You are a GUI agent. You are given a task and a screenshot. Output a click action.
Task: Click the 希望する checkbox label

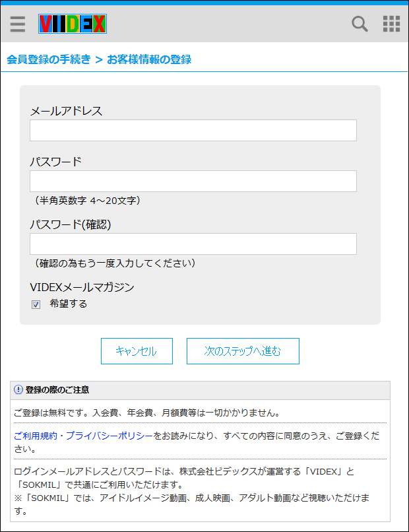pos(68,304)
